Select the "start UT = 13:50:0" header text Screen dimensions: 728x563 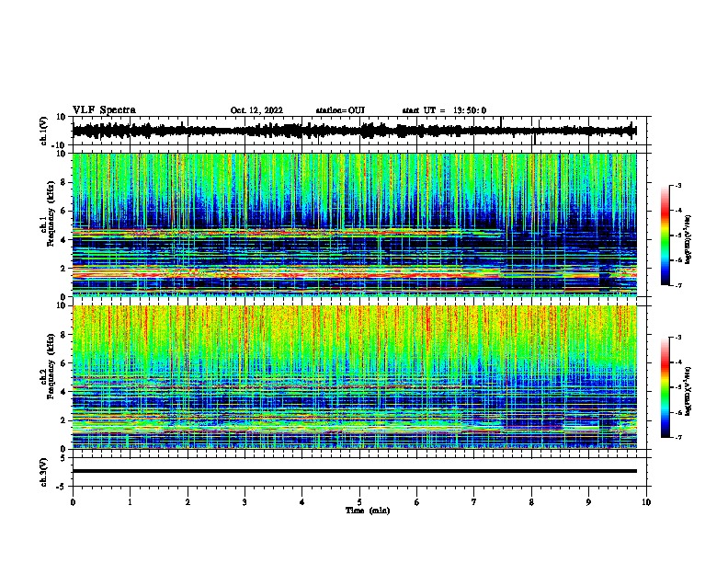(x=444, y=110)
